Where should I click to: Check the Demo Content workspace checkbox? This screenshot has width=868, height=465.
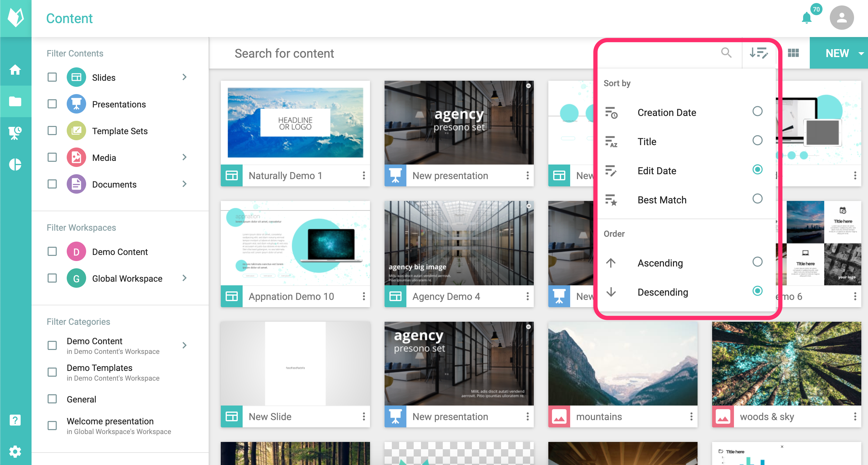coord(52,252)
